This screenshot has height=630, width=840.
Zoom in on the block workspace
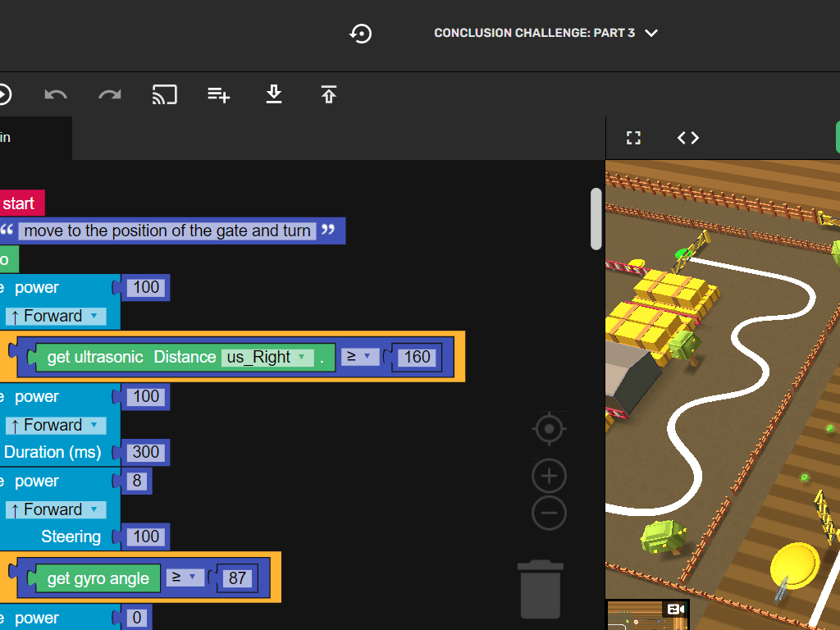(x=550, y=476)
